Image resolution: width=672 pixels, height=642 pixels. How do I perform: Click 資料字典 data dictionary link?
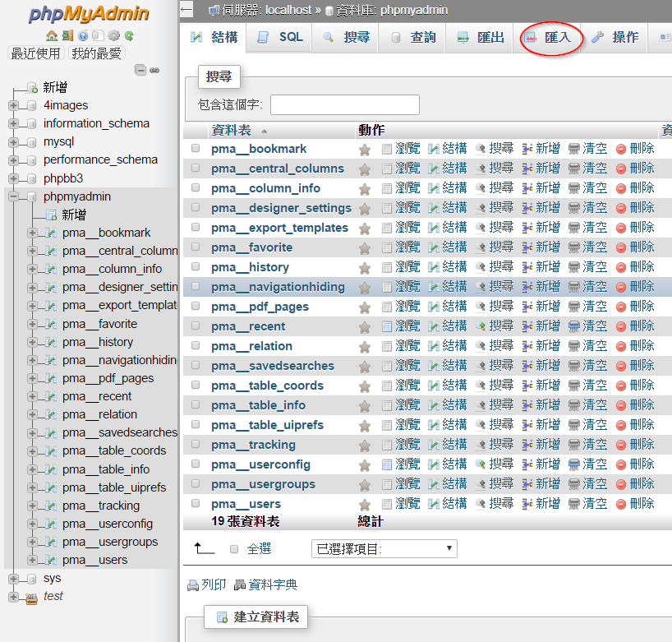click(x=266, y=584)
